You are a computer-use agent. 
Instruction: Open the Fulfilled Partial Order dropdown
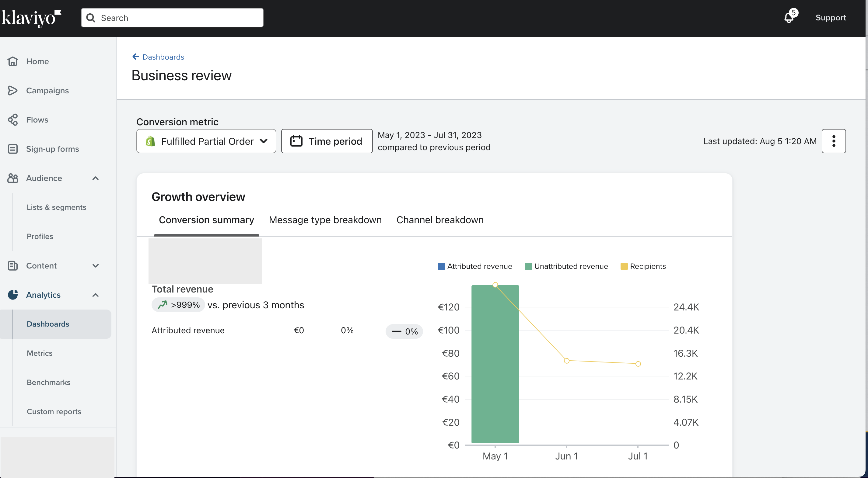pos(206,141)
